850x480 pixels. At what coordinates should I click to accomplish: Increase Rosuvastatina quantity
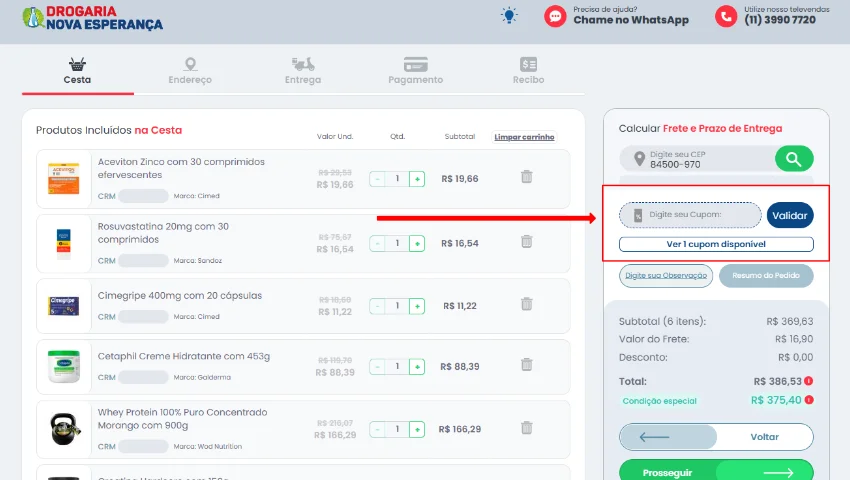tap(417, 244)
